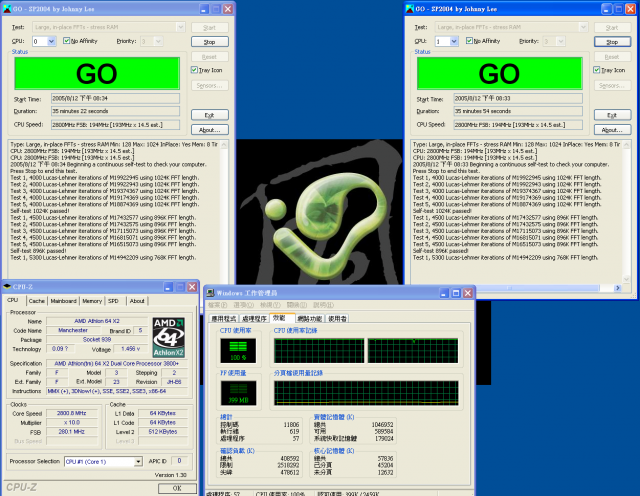Click the right log's vertical scrollbar down arrow

click(627, 279)
